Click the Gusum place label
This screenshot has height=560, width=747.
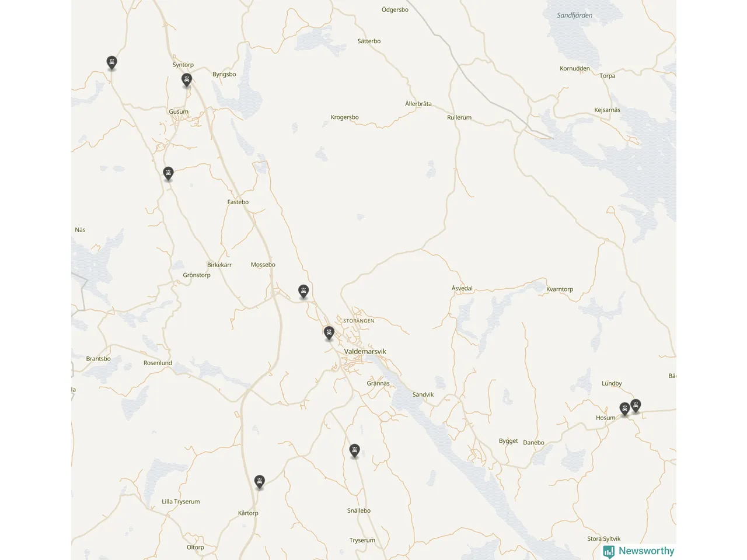click(179, 111)
